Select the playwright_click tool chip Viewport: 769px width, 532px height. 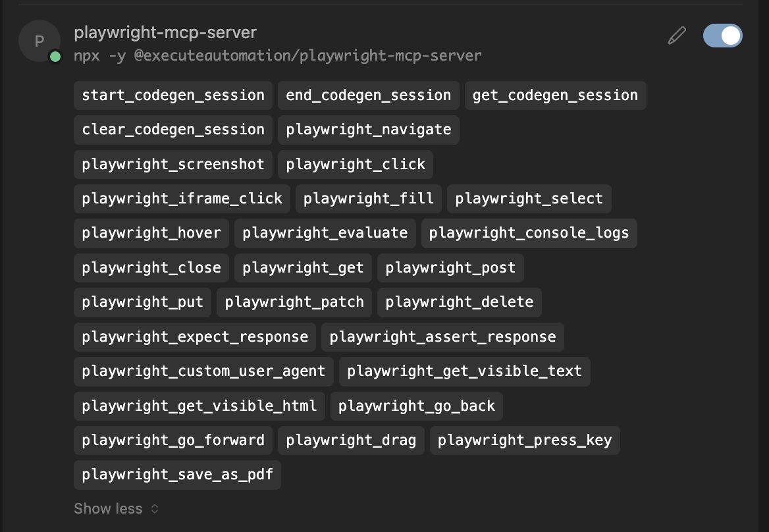356,164
